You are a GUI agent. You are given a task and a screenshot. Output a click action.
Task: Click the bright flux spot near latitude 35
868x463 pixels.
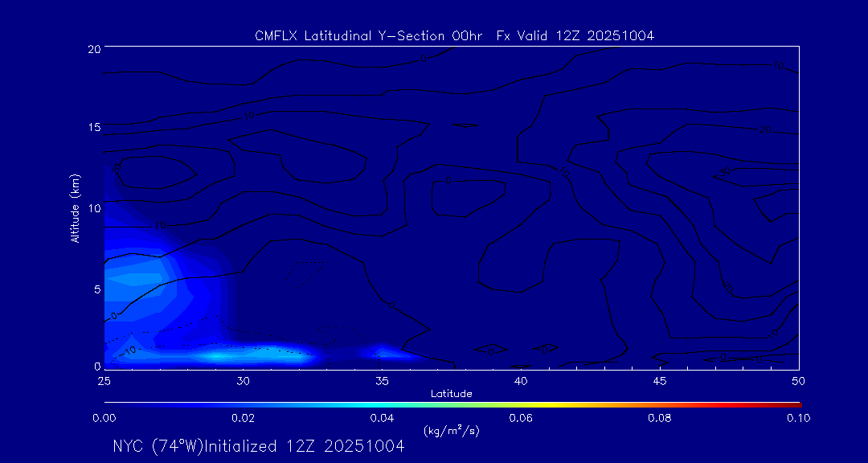(x=384, y=351)
